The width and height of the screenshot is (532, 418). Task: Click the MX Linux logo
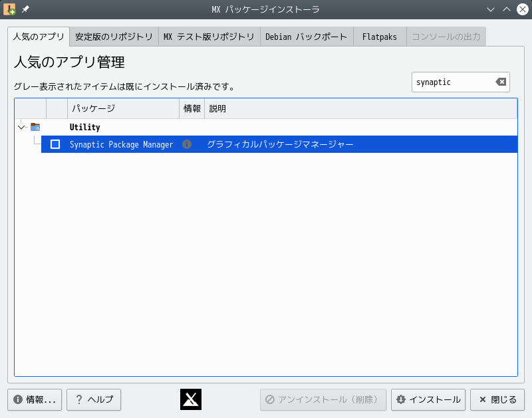tap(191, 399)
